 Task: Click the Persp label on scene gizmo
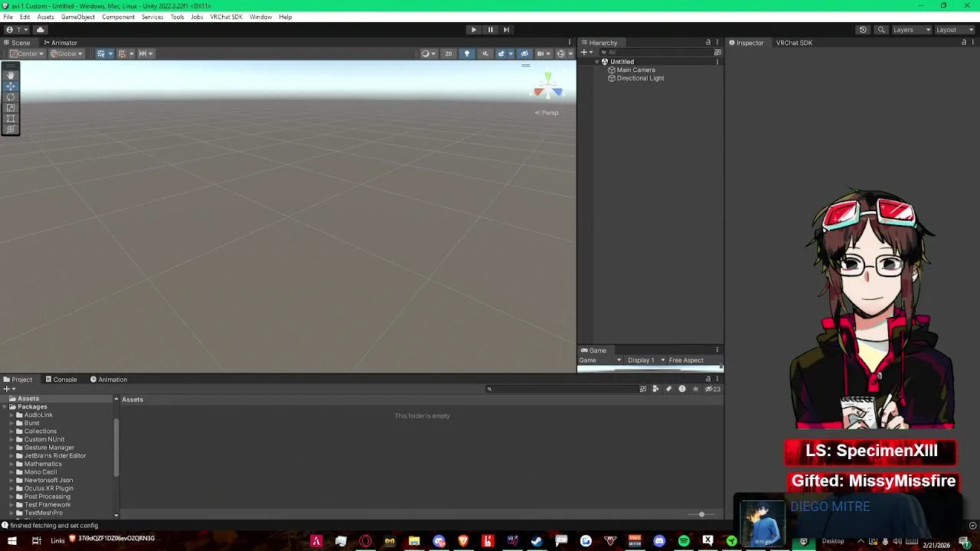[x=547, y=113]
